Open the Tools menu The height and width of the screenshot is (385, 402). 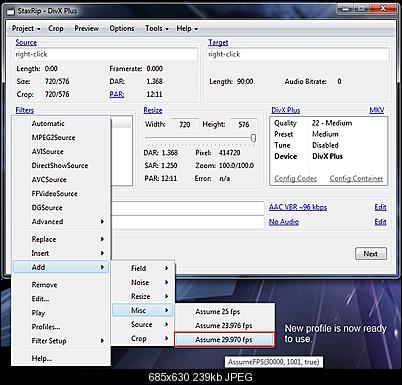tap(156, 29)
